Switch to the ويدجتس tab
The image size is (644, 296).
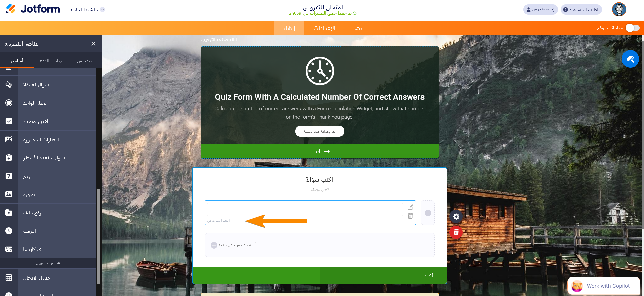click(x=85, y=61)
